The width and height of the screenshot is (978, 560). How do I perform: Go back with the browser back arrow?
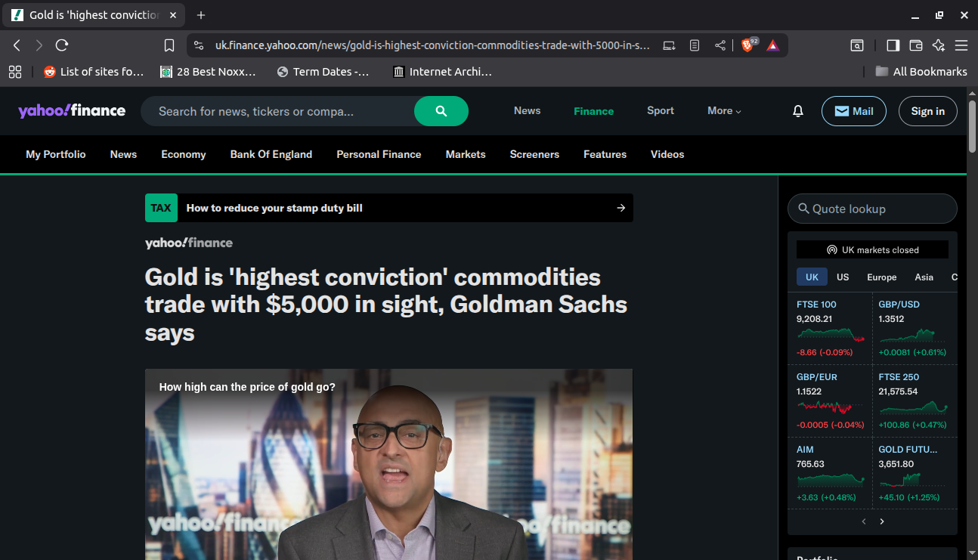tap(17, 45)
